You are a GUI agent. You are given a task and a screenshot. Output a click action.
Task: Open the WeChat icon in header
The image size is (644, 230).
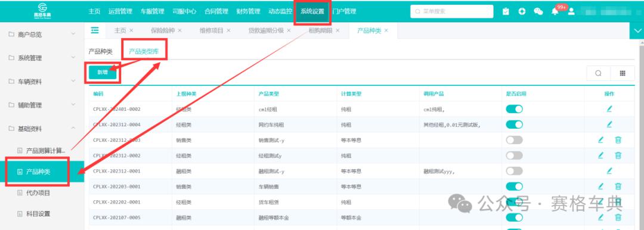click(x=538, y=11)
